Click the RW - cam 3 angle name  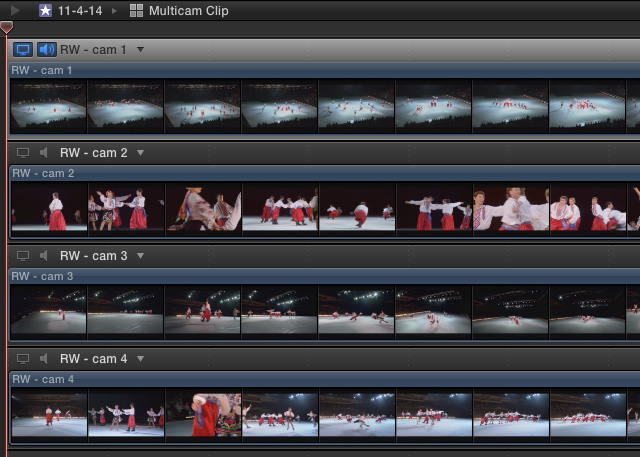click(x=93, y=256)
